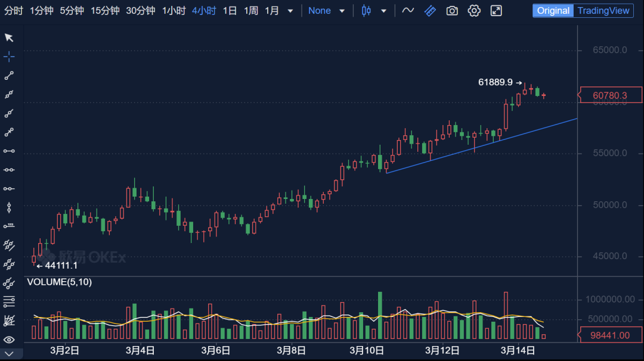Screen dimensions: 644x361
Task: Open the None overlay dropdown
Action: (326, 11)
